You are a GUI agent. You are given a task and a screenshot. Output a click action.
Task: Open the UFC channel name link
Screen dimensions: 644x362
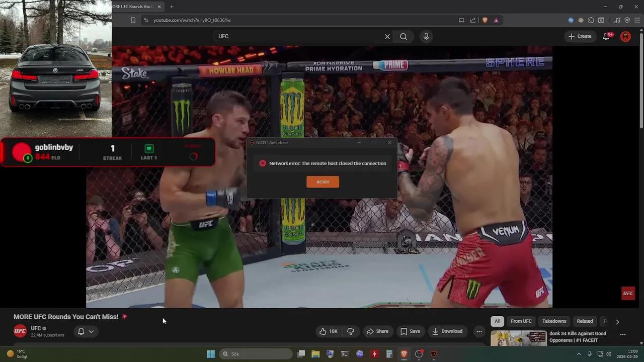click(x=36, y=328)
